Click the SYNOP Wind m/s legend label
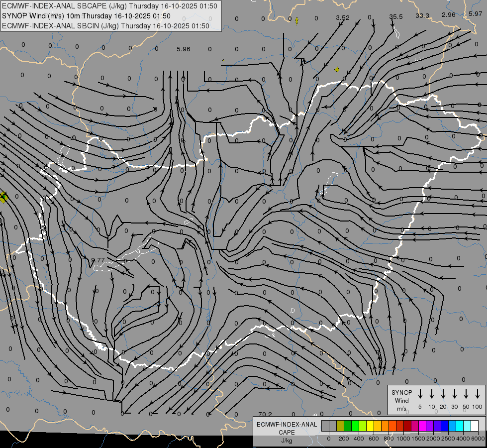 pyautogui.click(x=401, y=400)
